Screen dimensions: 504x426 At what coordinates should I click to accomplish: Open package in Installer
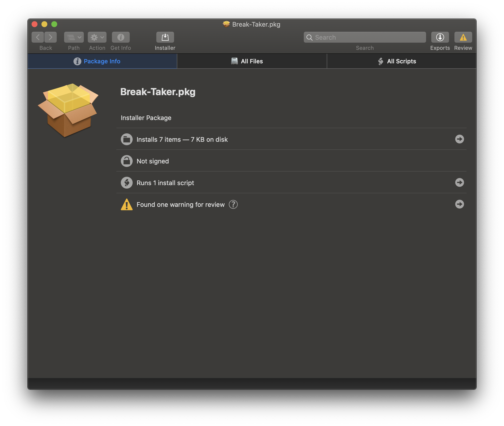(165, 37)
